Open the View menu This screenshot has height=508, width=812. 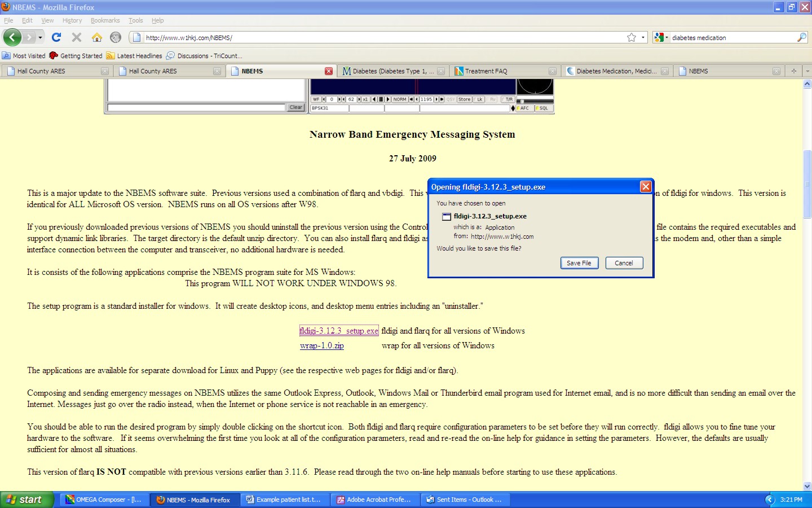pyautogui.click(x=47, y=20)
